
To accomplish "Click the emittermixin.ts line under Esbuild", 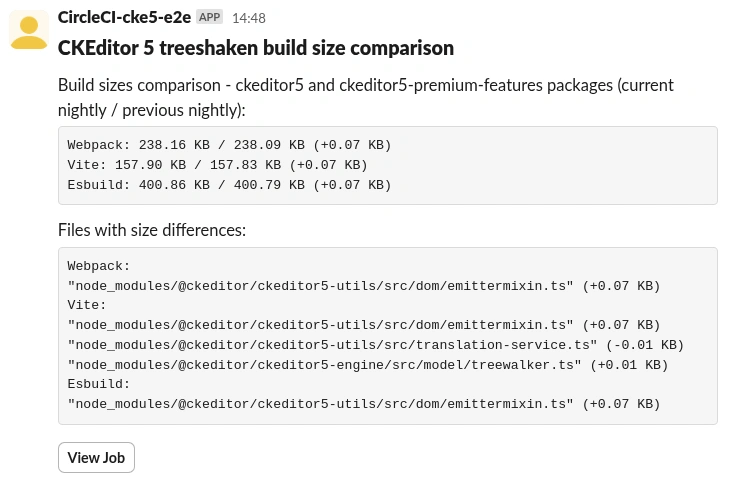I will click(x=363, y=404).
